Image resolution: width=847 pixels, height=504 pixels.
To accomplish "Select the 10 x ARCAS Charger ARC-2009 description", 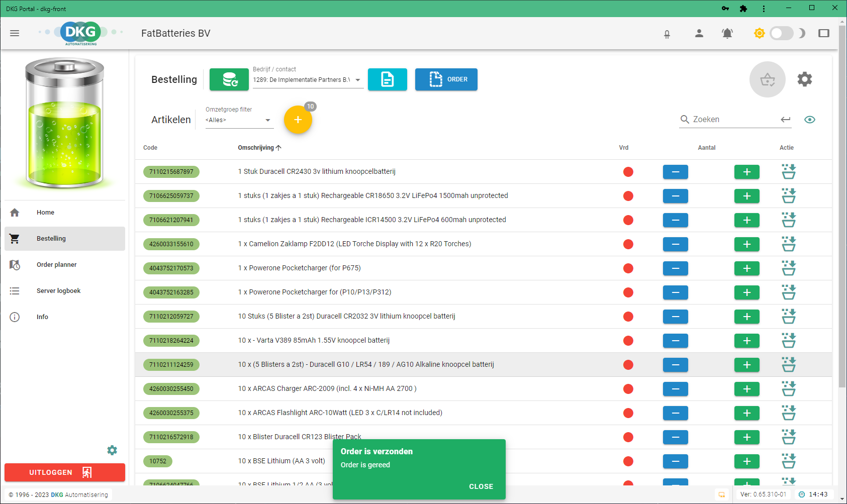I will [x=327, y=388].
